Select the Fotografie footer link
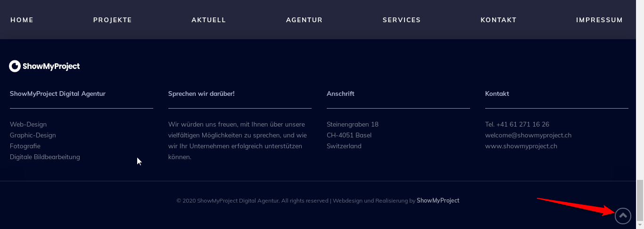The image size is (644, 229). click(25, 146)
